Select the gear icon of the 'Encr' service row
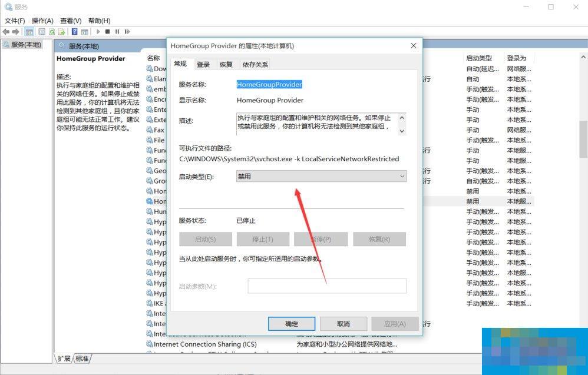 click(150, 99)
